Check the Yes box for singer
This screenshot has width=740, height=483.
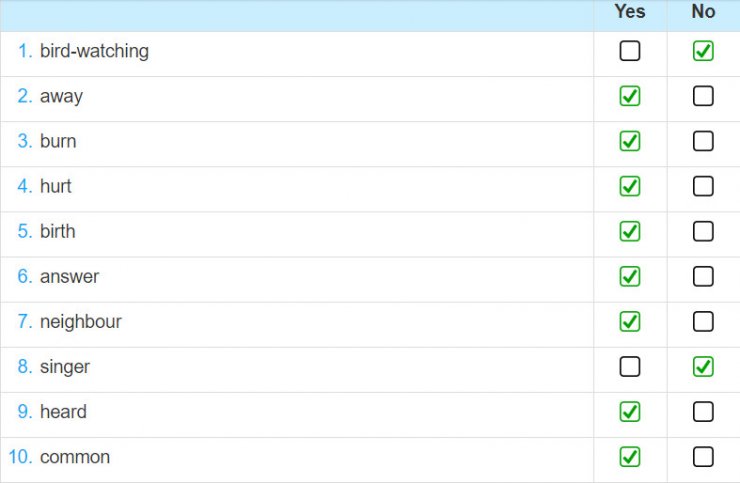630,367
